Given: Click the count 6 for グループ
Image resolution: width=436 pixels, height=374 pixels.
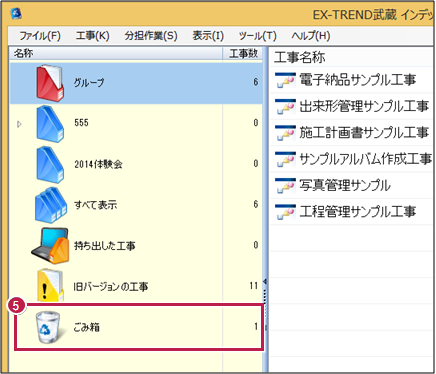Looking at the screenshot, I should 256,82.
